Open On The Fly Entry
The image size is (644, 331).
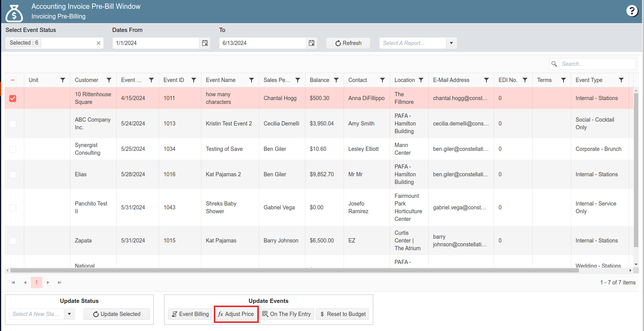tap(287, 314)
